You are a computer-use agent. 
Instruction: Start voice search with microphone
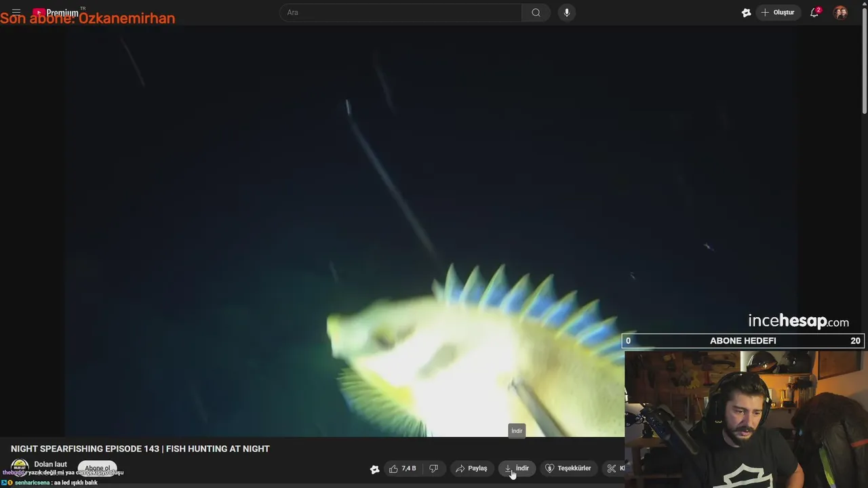point(567,12)
